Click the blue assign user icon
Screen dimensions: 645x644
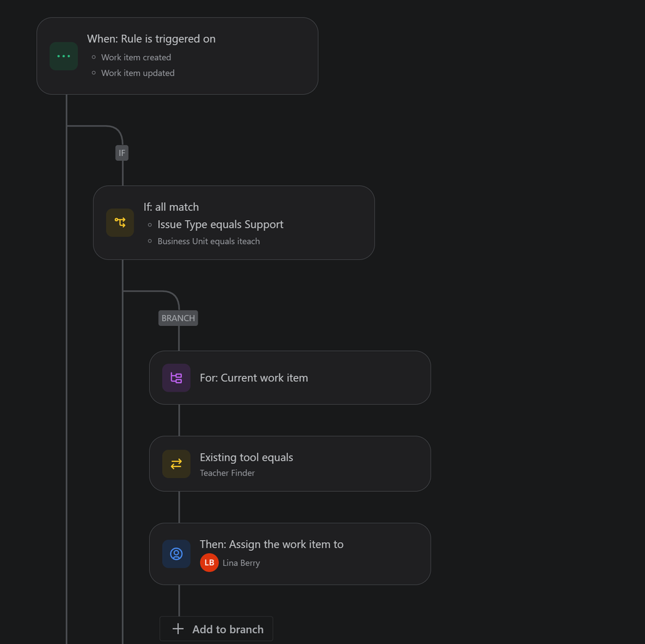point(176,554)
